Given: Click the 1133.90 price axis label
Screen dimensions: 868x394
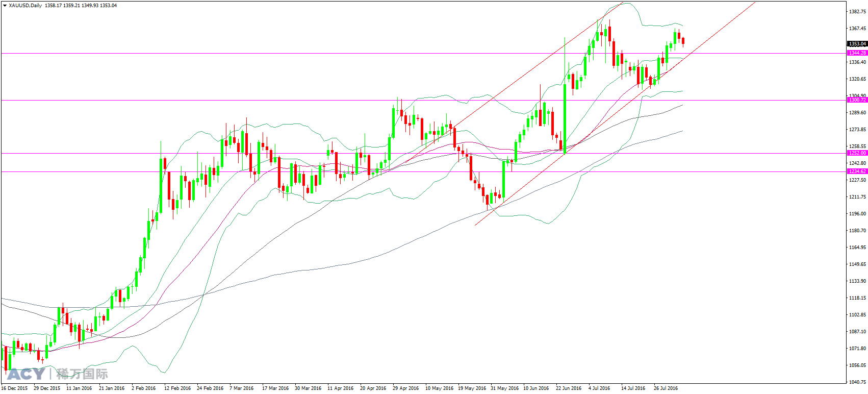Looking at the screenshot, I should (857, 281).
